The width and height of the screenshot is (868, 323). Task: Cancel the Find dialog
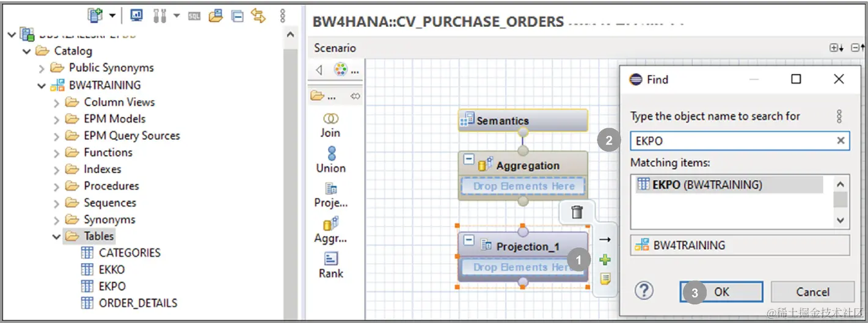pyautogui.click(x=812, y=292)
